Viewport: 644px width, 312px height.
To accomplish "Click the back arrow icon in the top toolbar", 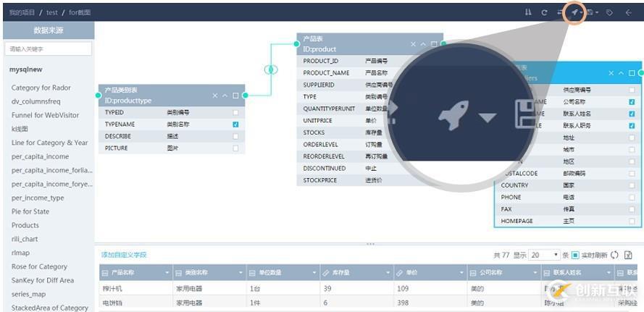I will [x=628, y=12].
